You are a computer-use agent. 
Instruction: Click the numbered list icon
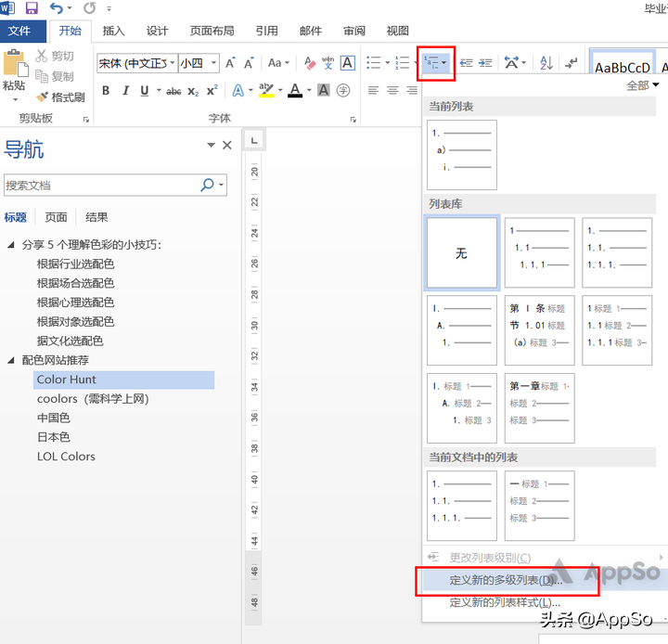pyautogui.click(x=403, y=63)
